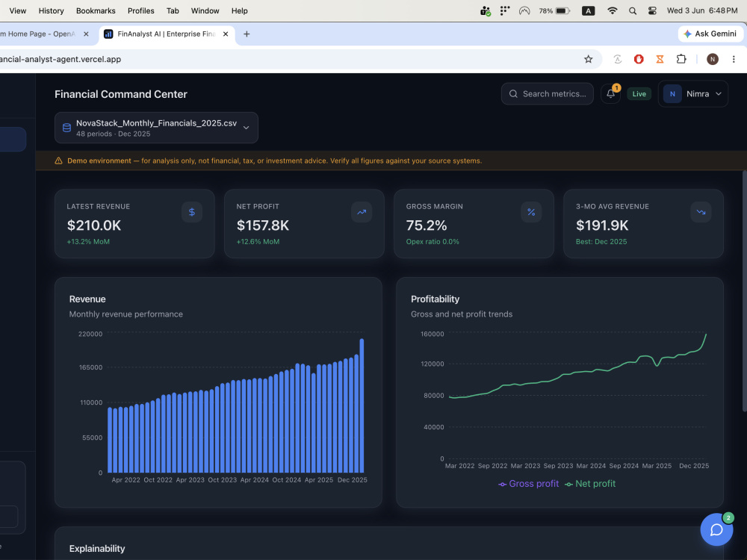Click the orange hourglass extension icon
Screen dimensions: 747x560
[660, 59]
